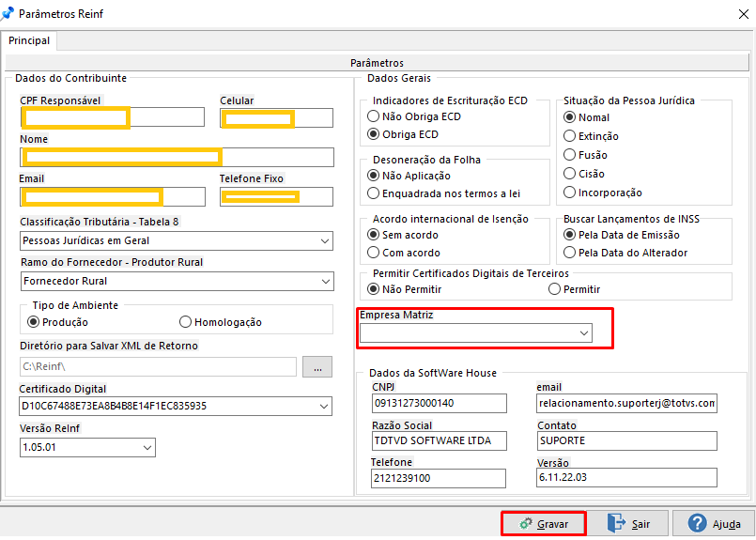The image size is (756, 540).
Task: Click the Sair button
Action: click(627, 524)
